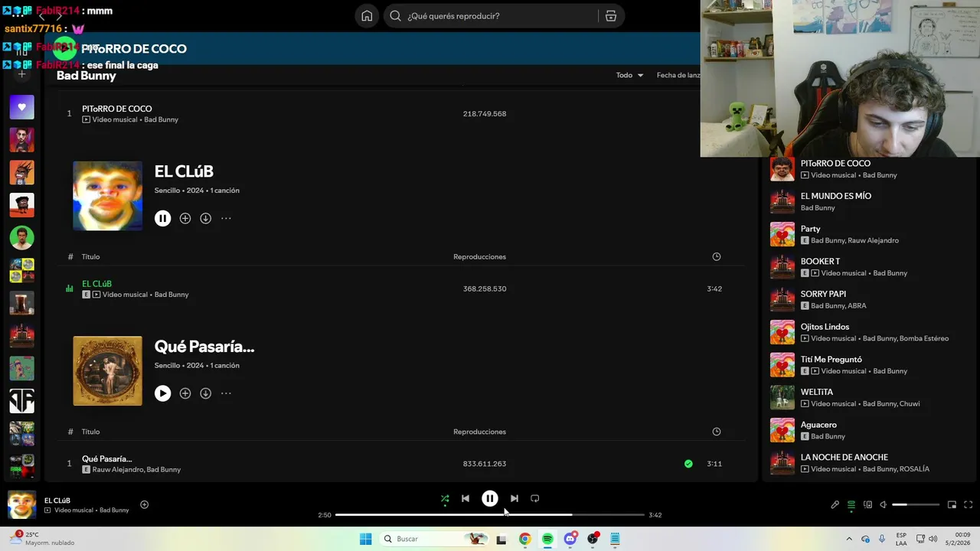Pause playback in the bottom player
The image size is (980, 551).
point(490,498)
